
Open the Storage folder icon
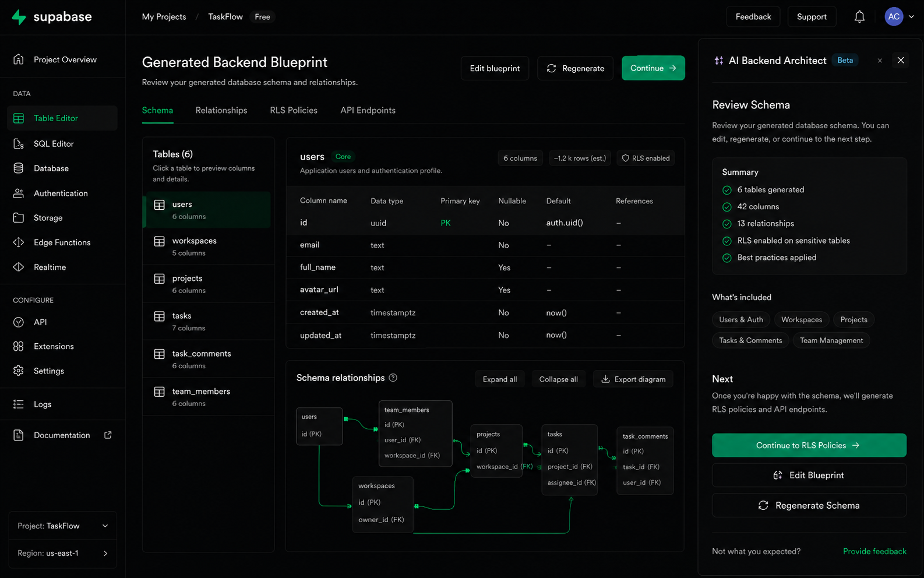(19, 218)
